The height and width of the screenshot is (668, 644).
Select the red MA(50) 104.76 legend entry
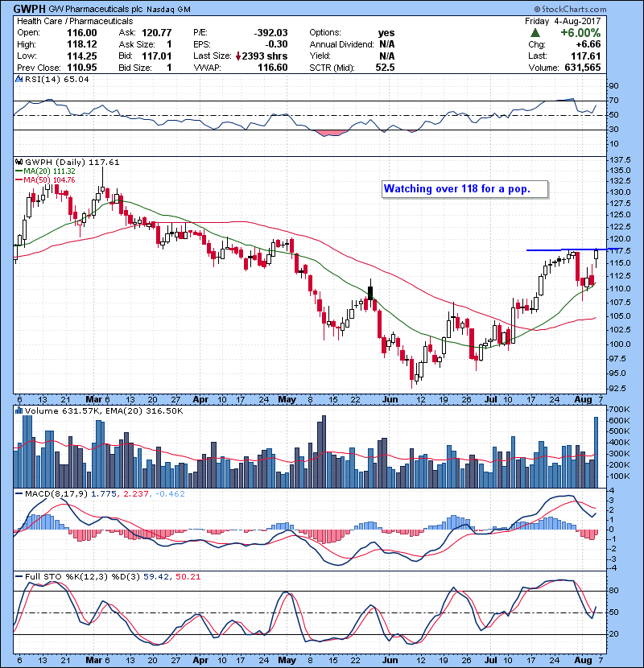pyautogui.click(x=46, y=180)
